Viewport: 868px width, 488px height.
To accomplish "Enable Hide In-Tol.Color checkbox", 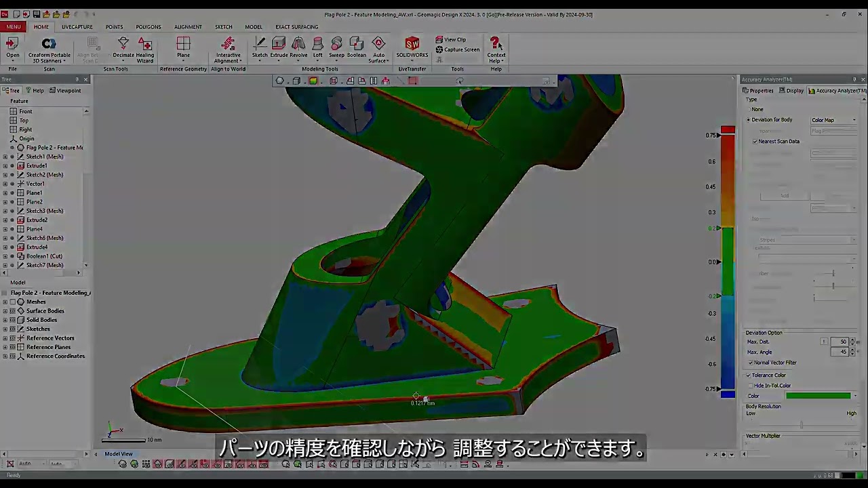I will point(751,386).
